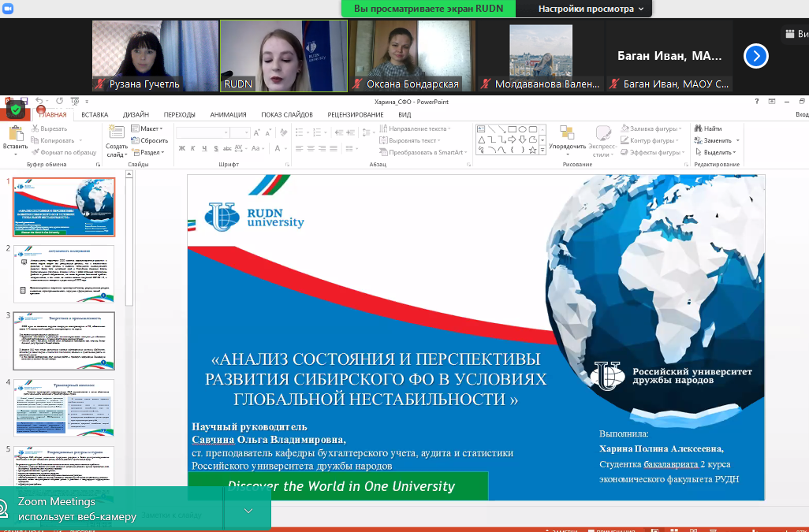The image size is (809, 532).
Task: Click the Increase Font Size icon
Action: (x=257, y=133)
